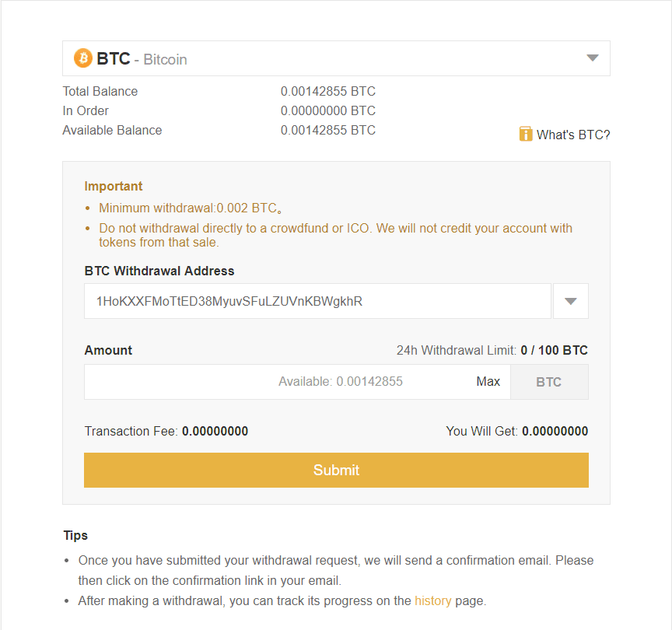Click the minimum withdrawal warning text

(189, 208)
